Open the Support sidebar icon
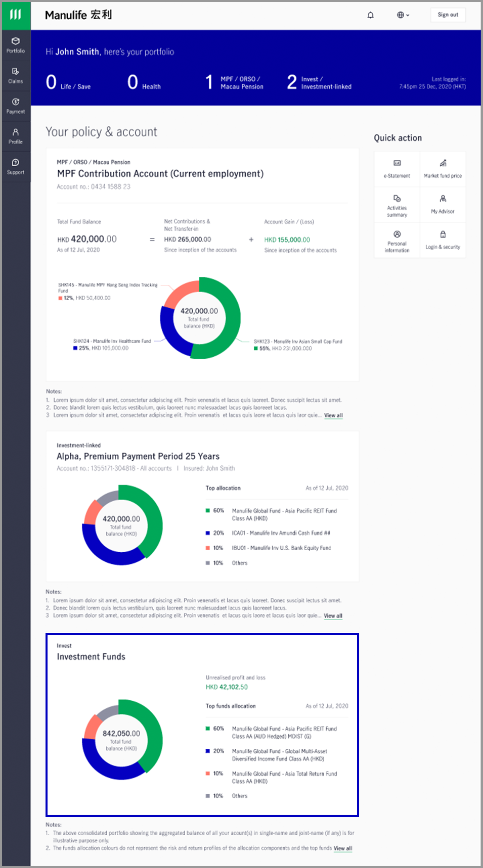 point(16,166)
